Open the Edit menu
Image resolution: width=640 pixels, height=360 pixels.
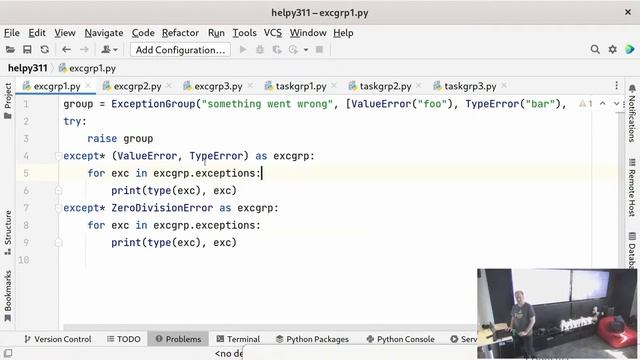[x=37, y=33]
